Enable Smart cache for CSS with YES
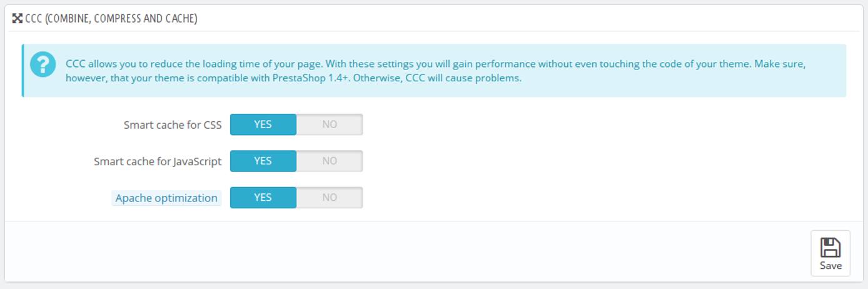Viewport: 868px width, 289px height. pyautogui.click(x=263, y=124)
